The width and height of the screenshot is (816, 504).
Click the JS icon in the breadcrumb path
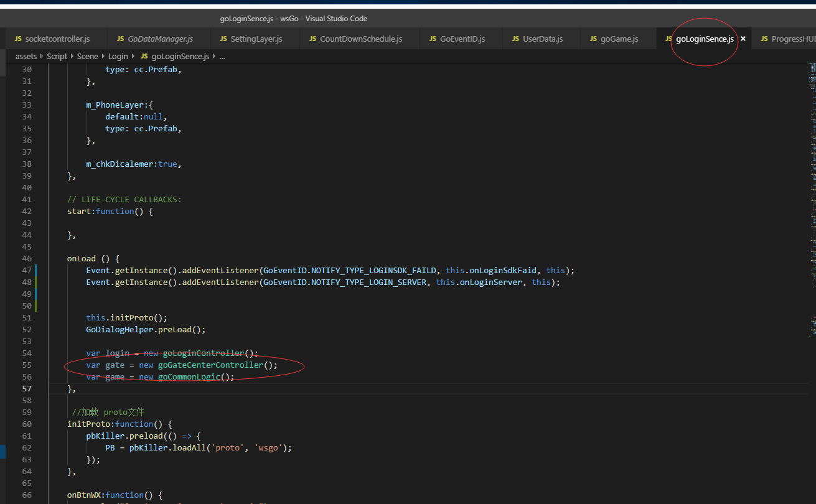144,56
